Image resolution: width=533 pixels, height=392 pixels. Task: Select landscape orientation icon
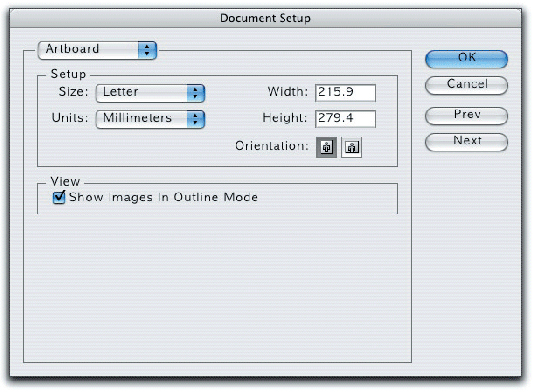pyautogui.click(x=351, y=147)
